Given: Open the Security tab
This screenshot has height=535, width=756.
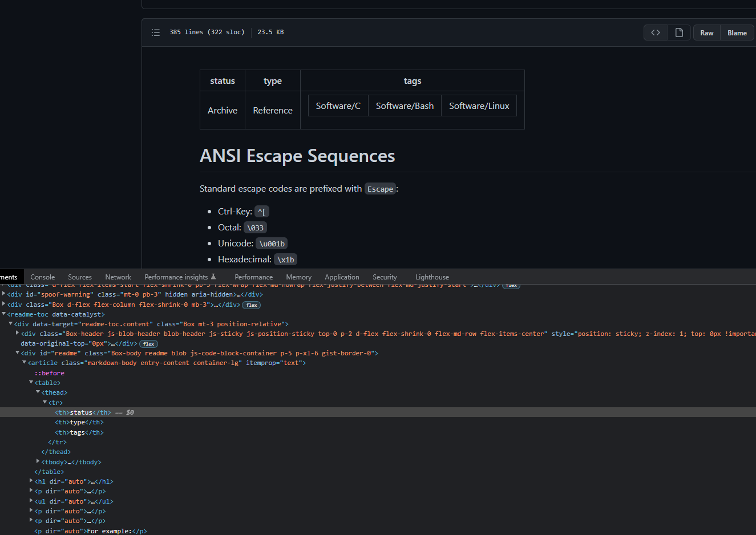Looking at the screenshot, I should point(385,277).
